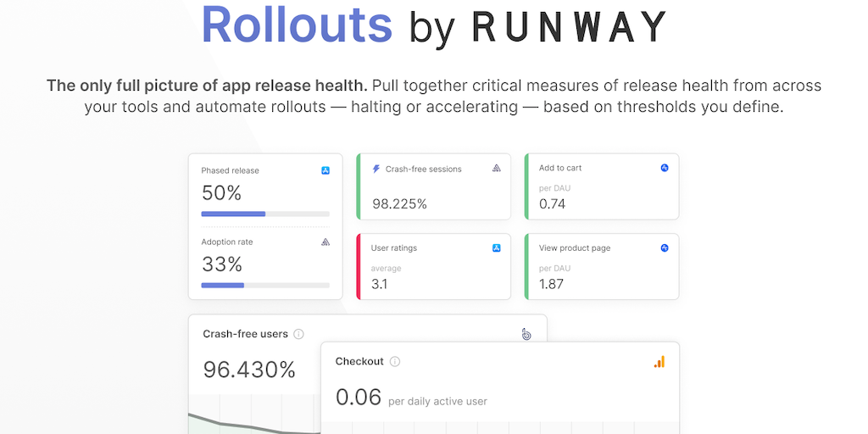Click the 0.74 per DAU value
The height and width of the screenshot is (434, 868).
click(552, 204)
